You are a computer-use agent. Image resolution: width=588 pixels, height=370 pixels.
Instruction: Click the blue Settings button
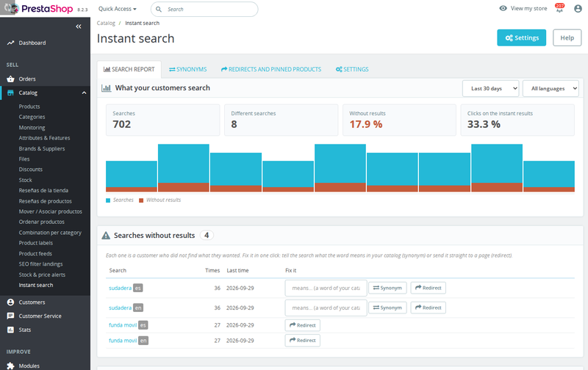click(522, 38)
